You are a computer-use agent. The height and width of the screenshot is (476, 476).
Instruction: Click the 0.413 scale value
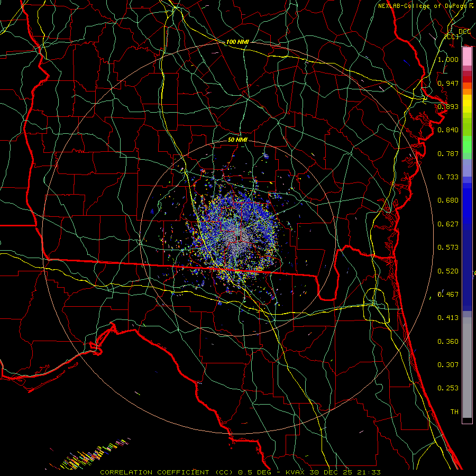(x=448, y=318)
